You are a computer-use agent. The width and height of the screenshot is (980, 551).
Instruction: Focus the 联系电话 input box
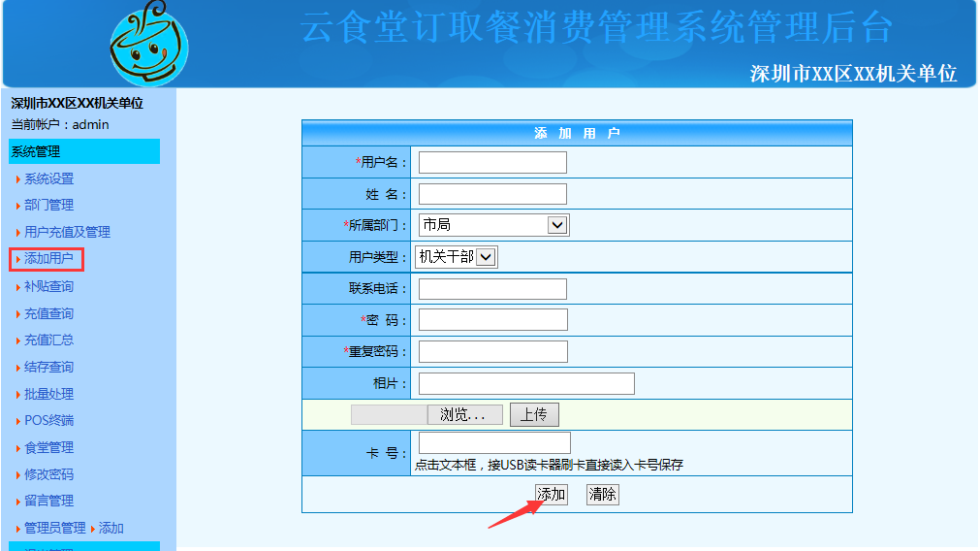[492, 289]
